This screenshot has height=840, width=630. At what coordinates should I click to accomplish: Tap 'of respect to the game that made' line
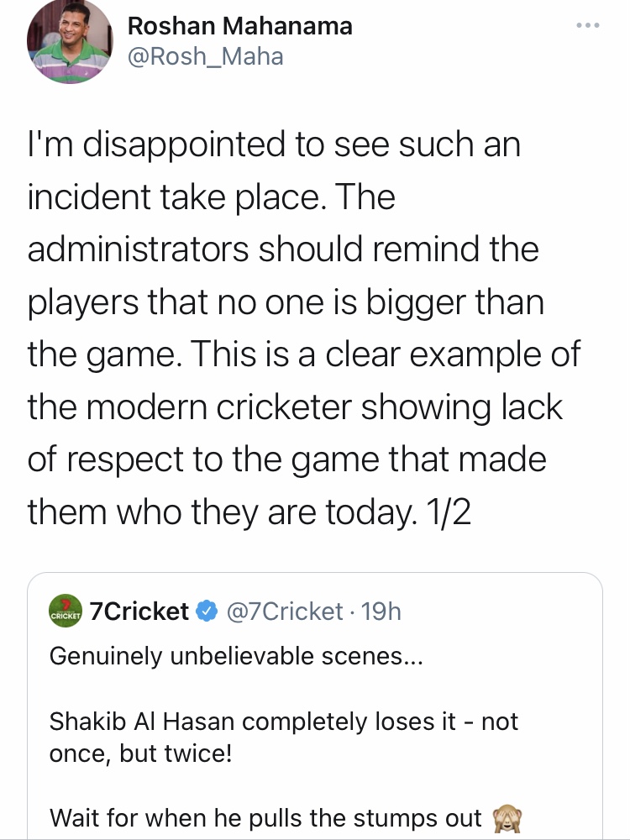click(287, 459)
